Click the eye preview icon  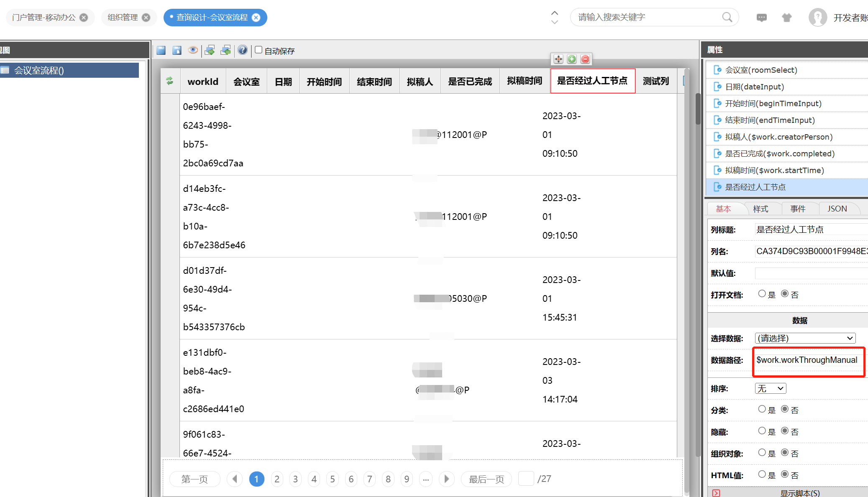click(193, 50)
